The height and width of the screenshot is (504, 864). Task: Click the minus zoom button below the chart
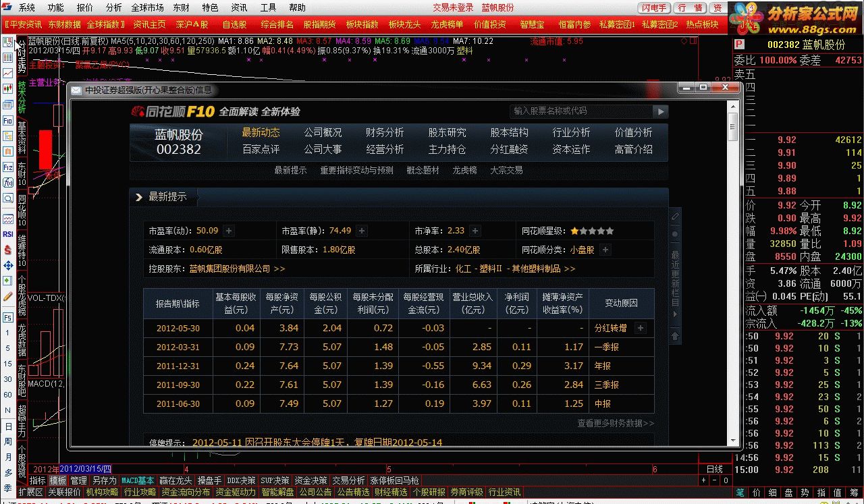pyautogui.click(x=715, y=480)
